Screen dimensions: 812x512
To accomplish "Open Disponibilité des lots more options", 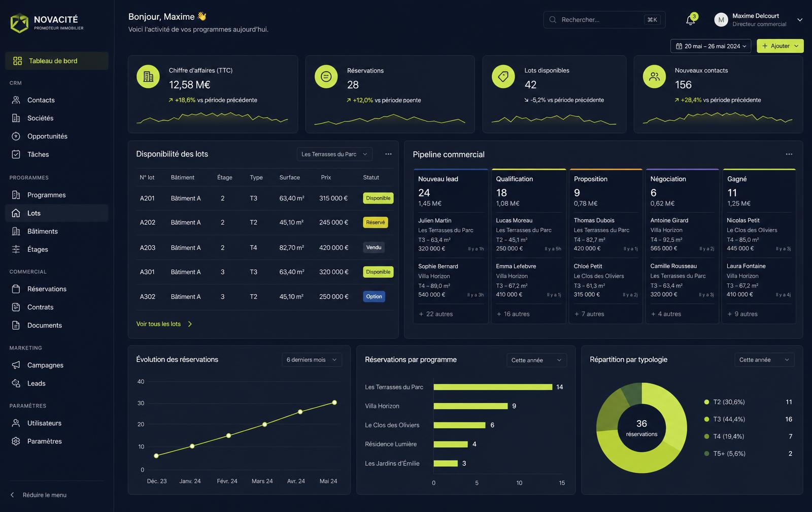I will coord(388,154).
